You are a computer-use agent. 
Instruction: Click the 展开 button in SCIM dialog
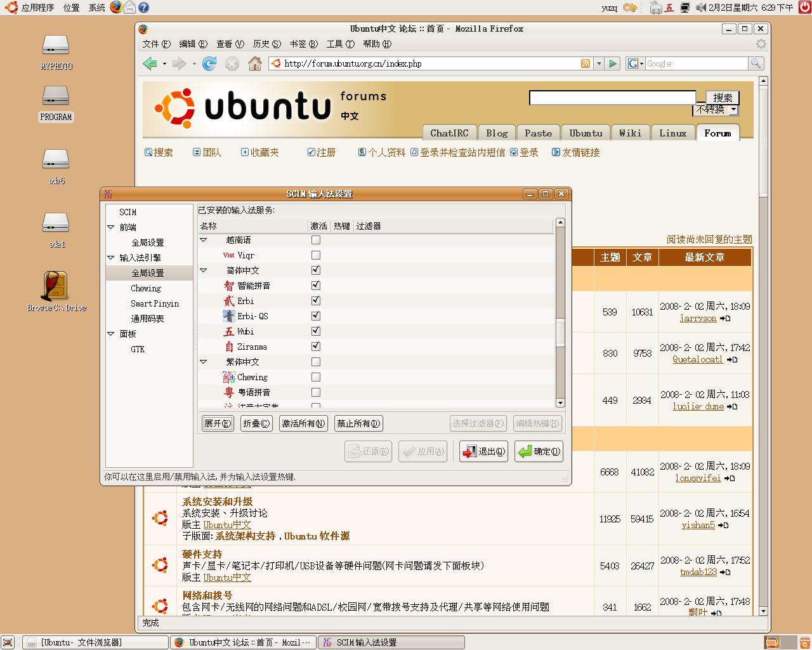218,423
